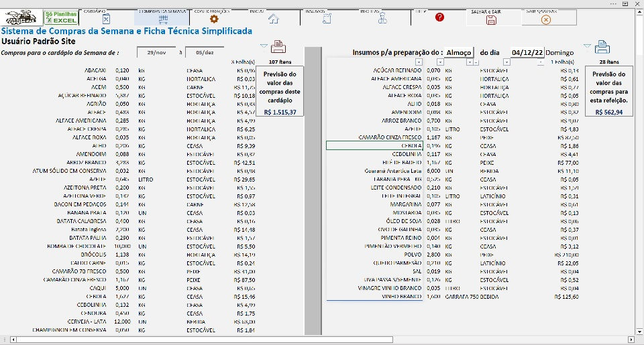Click the meal type field Almoço
Viewport: 644px width, 345px height.
(x=459, y=52)
